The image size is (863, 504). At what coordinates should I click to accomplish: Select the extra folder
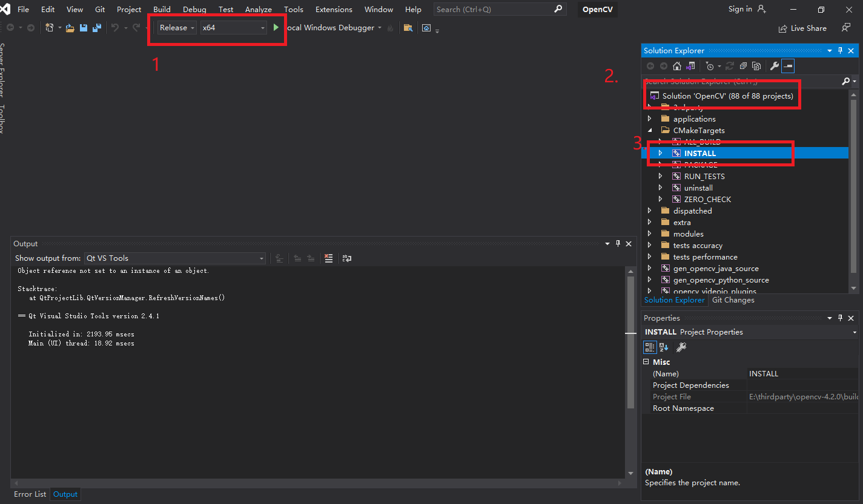pyautogui.click(x=682, y=223)
